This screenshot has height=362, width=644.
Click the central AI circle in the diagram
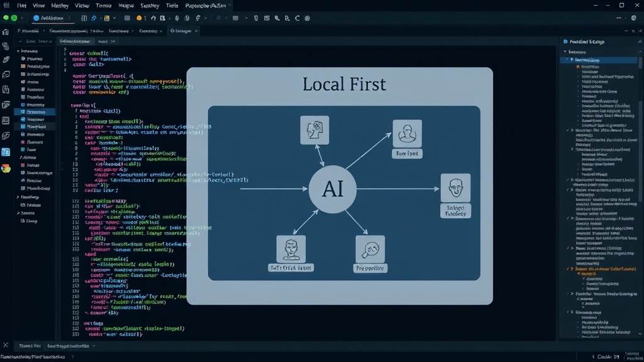pos(332,189)
